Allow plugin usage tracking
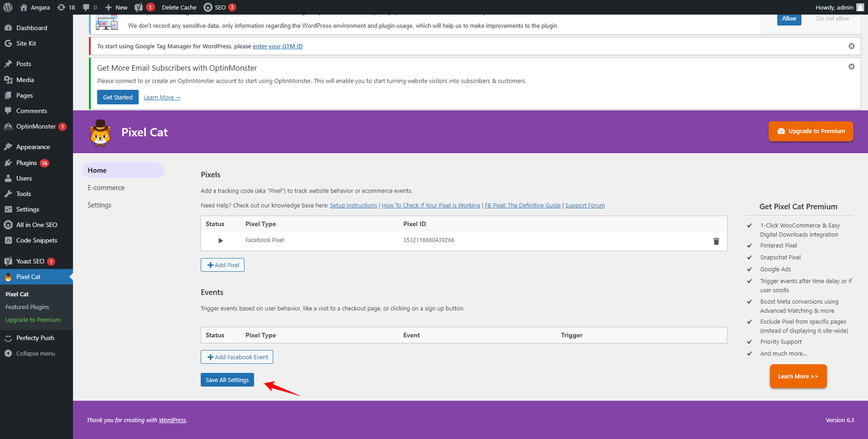Screen dimensions: 868x439 point(789,19)
